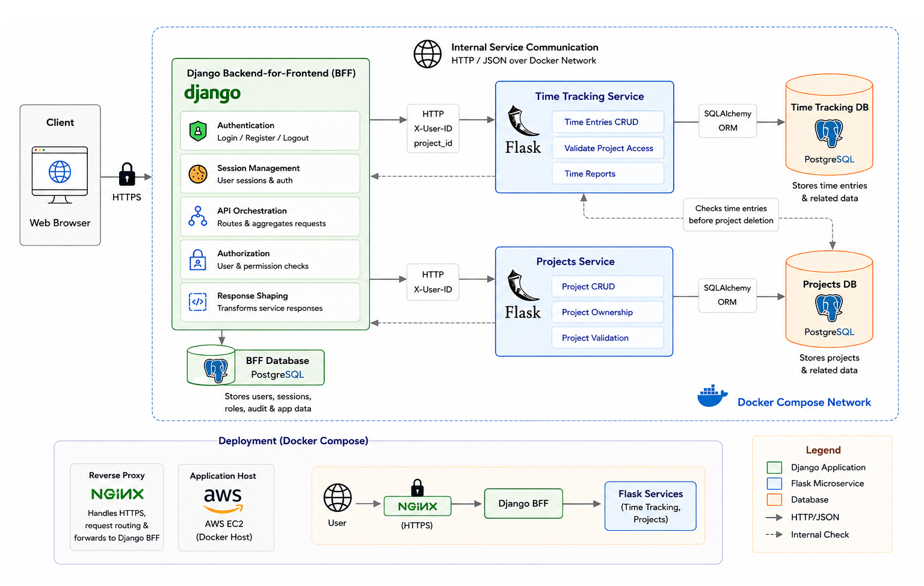
Task: Click 'Stores projects & related data' caption
Action: (x=830, y=364)
